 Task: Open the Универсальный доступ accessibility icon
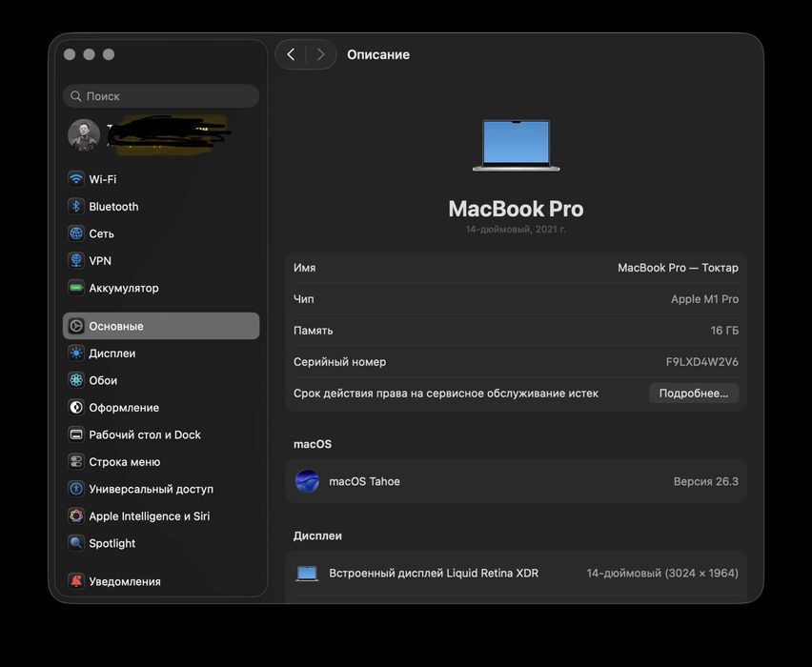click(76, 489)
